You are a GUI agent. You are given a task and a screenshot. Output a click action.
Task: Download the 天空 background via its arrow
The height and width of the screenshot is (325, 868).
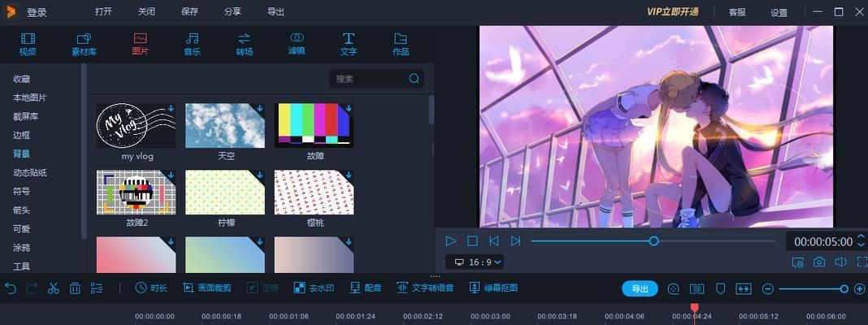pyautogui.click(x=260, y=109)
